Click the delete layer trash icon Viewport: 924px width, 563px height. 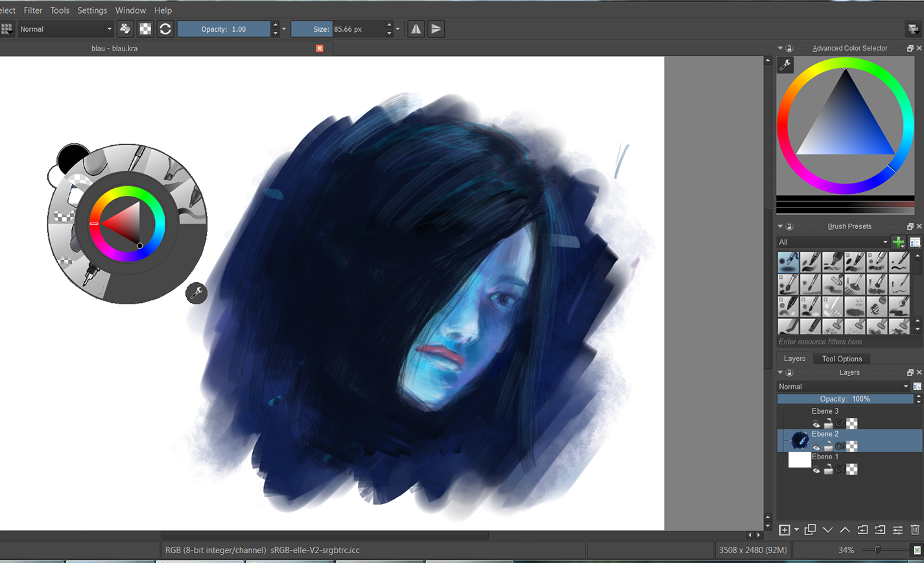point(915,530)
